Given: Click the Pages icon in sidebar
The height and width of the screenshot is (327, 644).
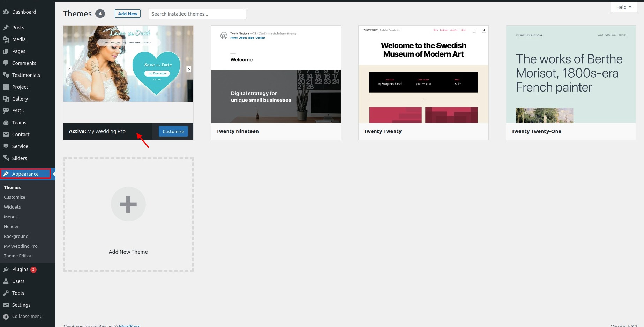Looking at the screenshot, I should [x=6, y=51].
